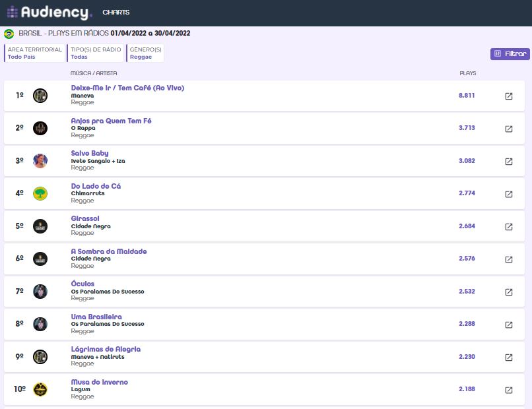Click the PLAYS column header

(x=467, y=73)
